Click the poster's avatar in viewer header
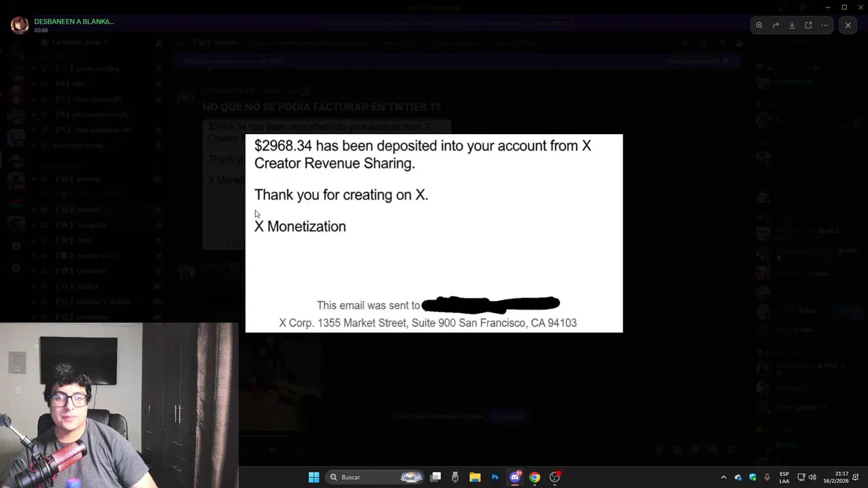 (x=20, y=25)
